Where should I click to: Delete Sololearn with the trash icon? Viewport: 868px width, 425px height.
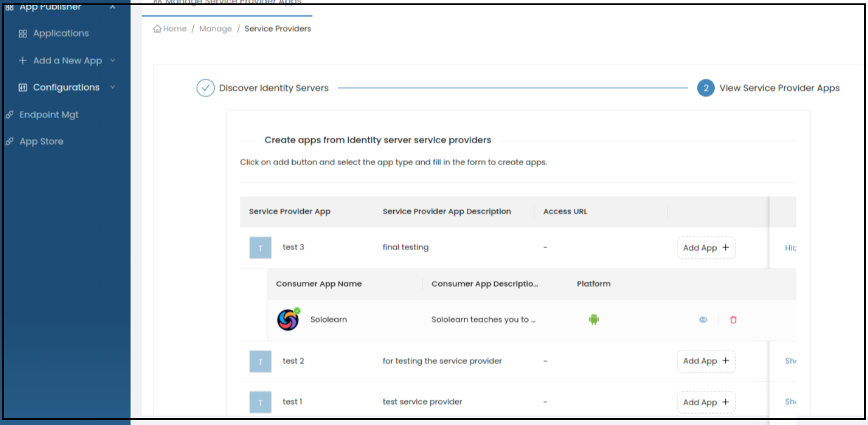733,320
